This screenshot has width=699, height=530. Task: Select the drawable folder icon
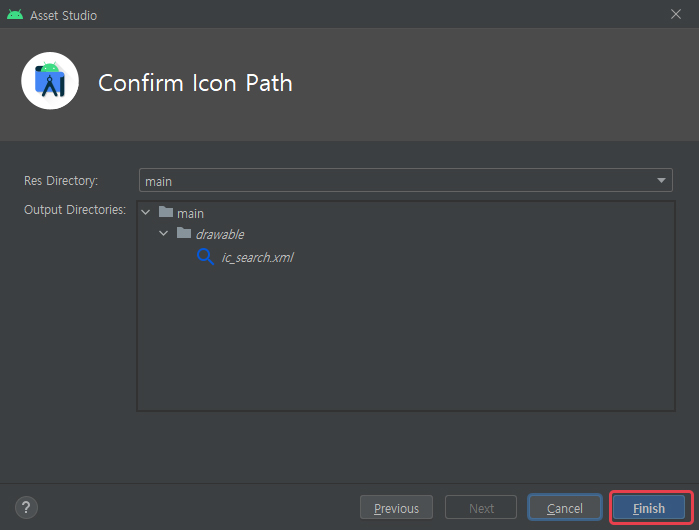point(184,233)
